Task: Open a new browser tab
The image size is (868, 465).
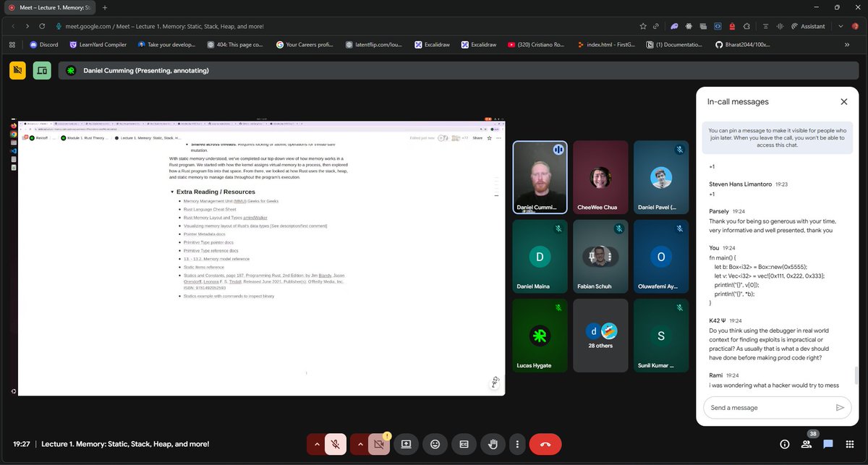Action: [x=105, y=7]
